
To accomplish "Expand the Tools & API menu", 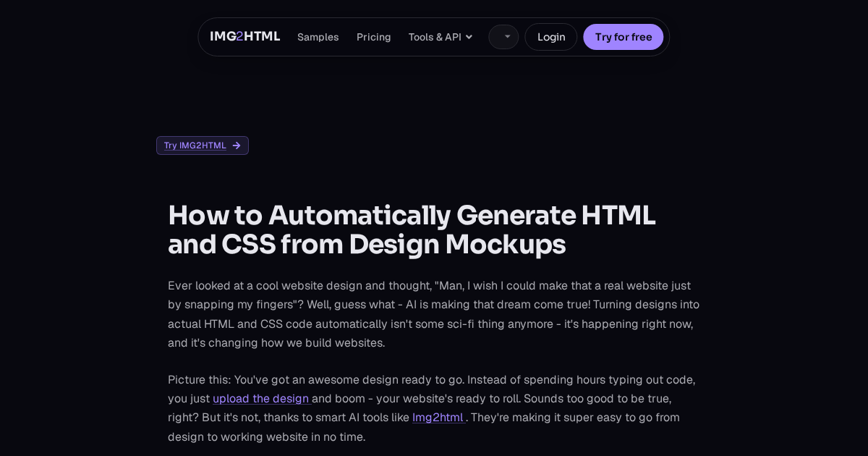I will click(441, 37).
